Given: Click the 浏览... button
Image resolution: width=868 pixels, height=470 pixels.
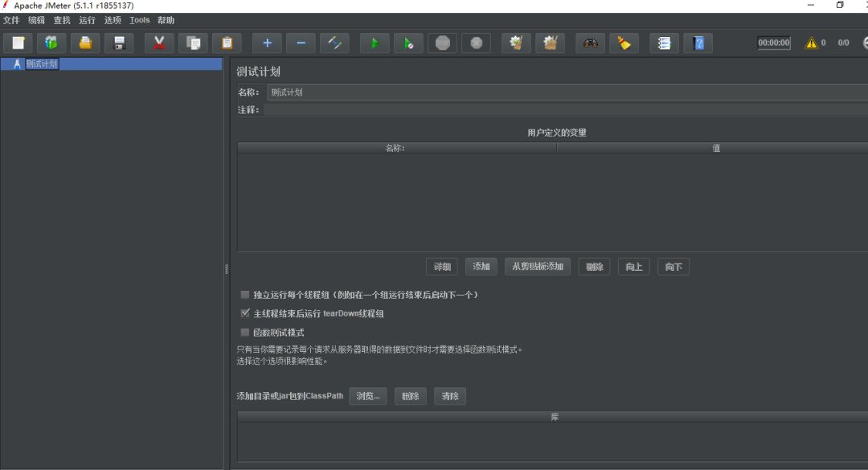Looking at the screenshot, I should click(368, 396).
